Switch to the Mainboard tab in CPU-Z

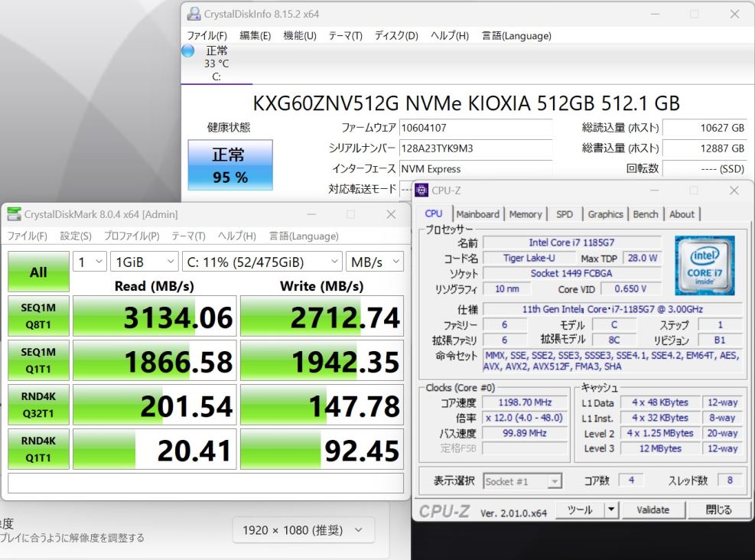[477, 214]
